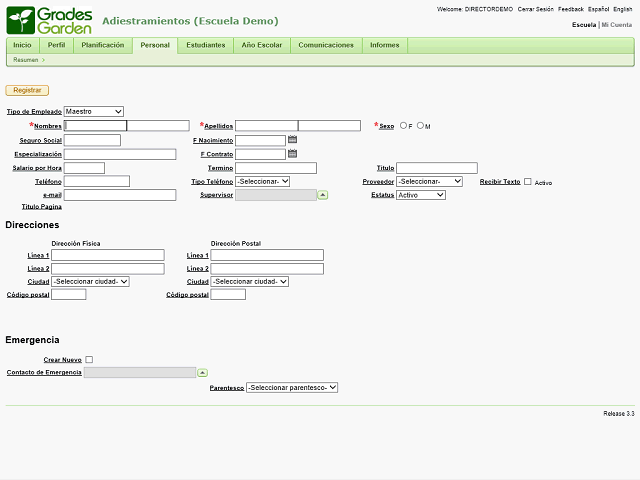Focus the first Nombres input field

tap(96, 126)
